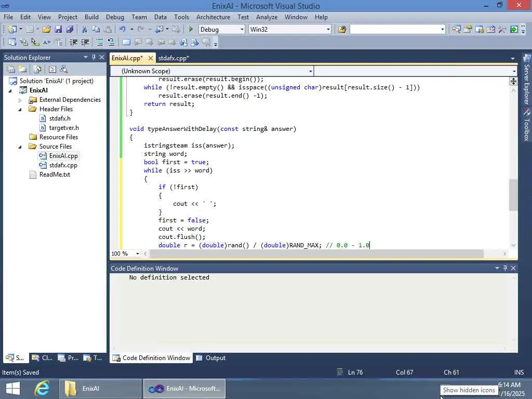Image resolution: width=532 pixels, height=399 pixels.
Task: Switch to stdafx.cpp editor tab
Action: pos(174,58)
